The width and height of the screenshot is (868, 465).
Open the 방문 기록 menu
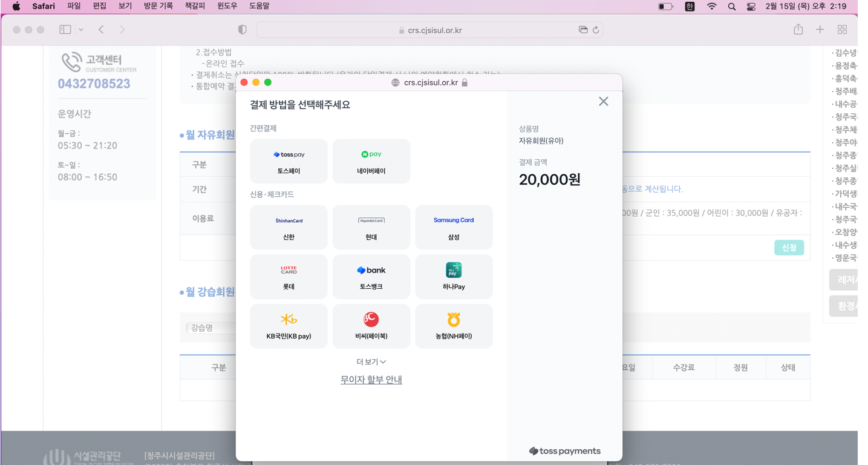click(158, 6)
